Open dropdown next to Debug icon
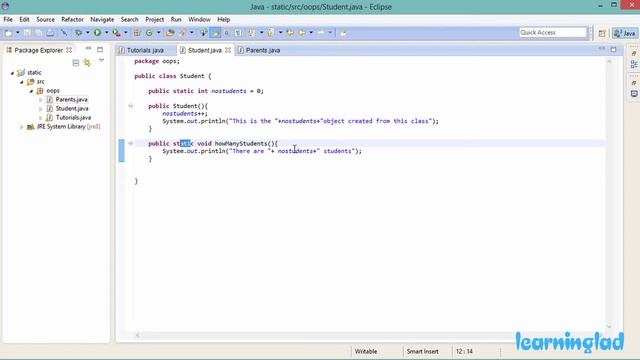Screen dimensions: 640x360 coord(88,33)
